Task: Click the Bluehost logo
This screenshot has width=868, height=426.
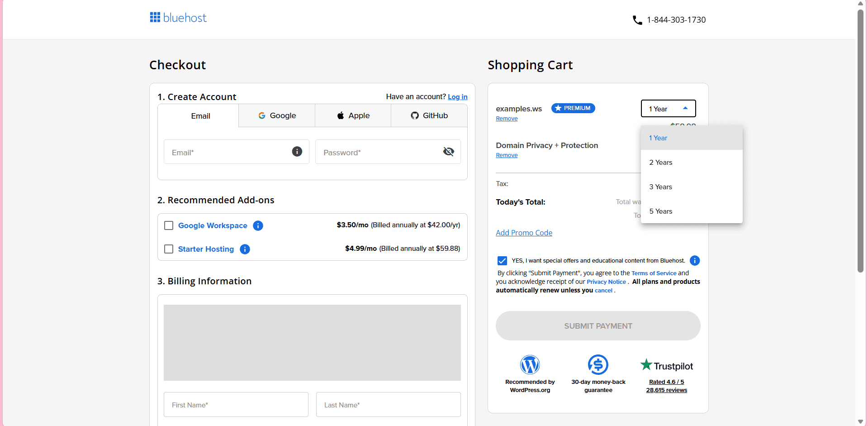Action: [x=178, y=17]
